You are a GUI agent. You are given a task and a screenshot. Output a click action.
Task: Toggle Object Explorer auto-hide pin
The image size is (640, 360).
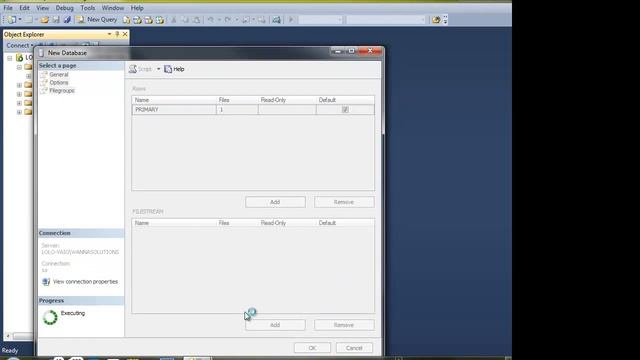117,34
